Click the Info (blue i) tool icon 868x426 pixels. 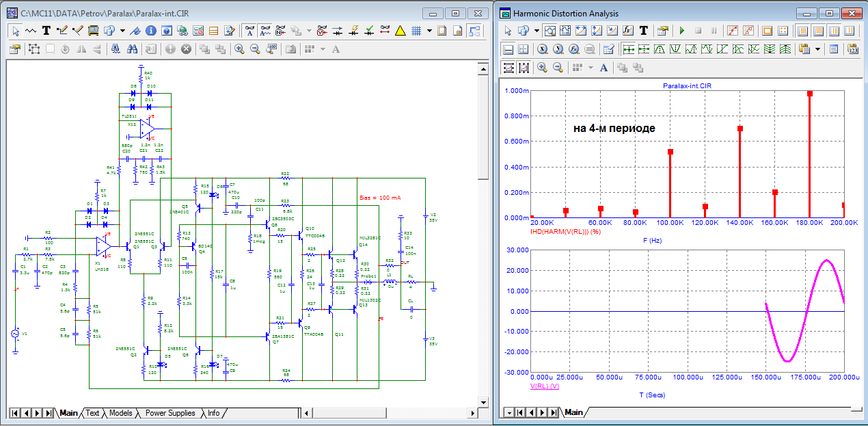tap(150, 31)
